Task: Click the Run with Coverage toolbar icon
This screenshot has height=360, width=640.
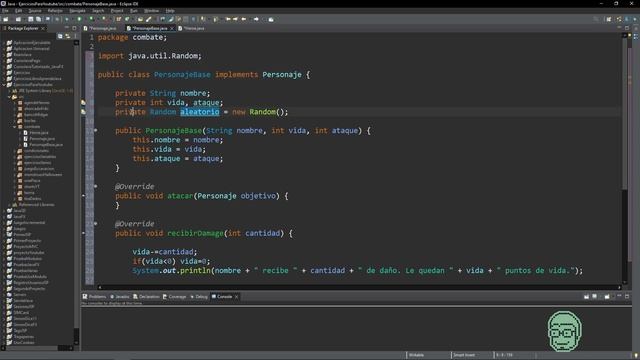Action: point(92,19)
